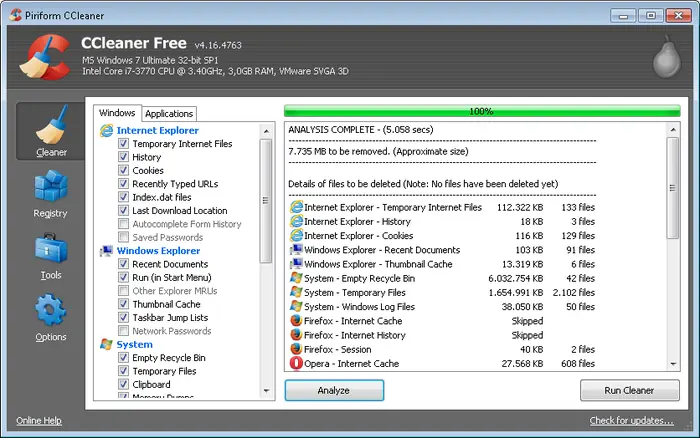Click the 100% green progress bar
This screenshot has height=438, width=700.
(482, 111)
